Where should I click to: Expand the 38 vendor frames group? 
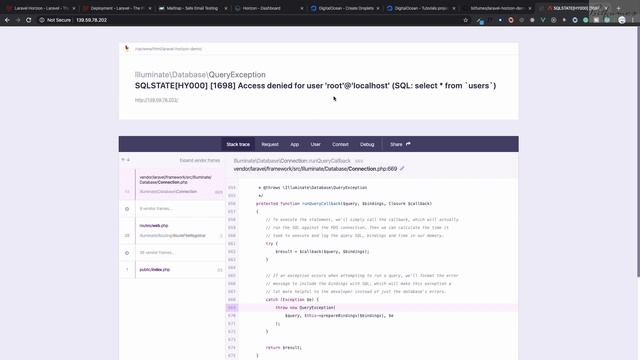point(172,253)
